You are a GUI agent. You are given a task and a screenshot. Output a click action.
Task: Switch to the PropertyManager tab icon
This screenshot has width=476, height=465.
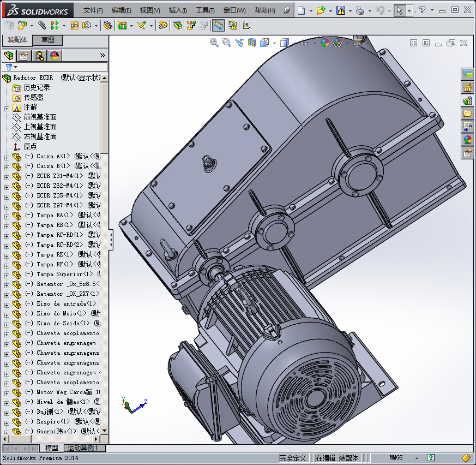click(x=24, y=56)
